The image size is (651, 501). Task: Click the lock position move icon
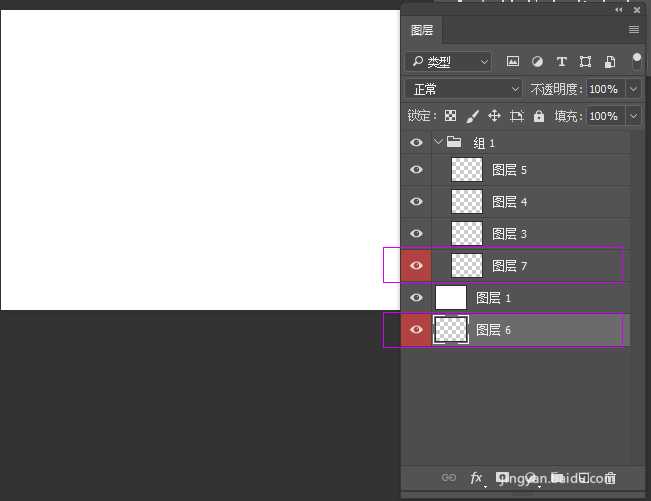point(494,116)
